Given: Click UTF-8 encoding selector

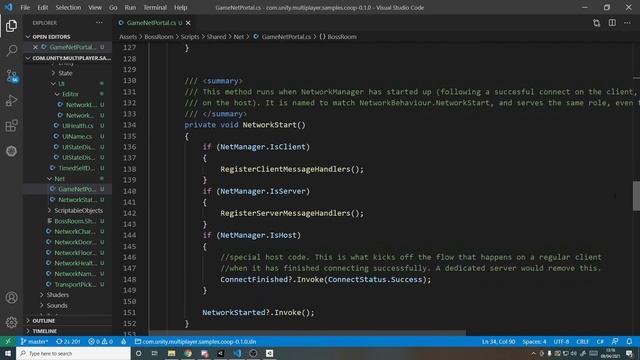Looking at the screenshot, I should pos(561,342).
